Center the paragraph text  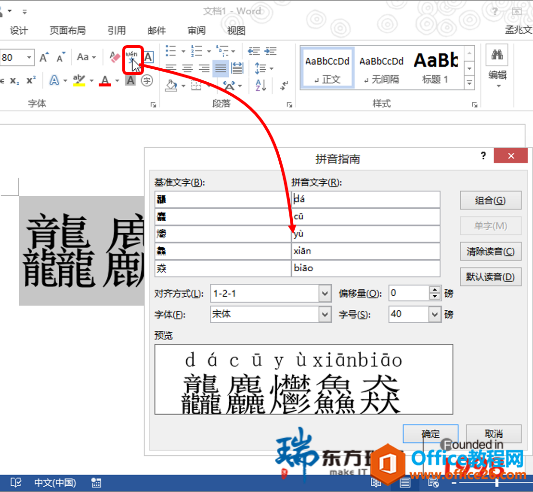pos(188,68)
